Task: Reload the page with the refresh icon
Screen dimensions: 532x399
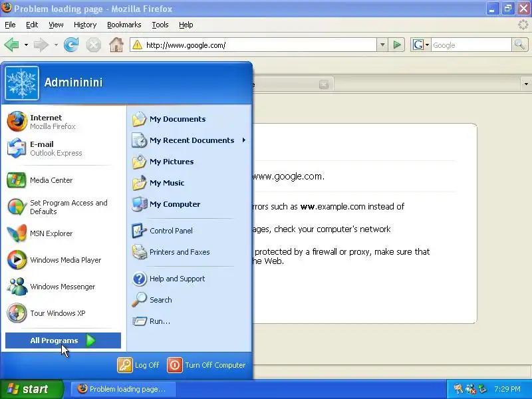Action: [x=71, y=45]
